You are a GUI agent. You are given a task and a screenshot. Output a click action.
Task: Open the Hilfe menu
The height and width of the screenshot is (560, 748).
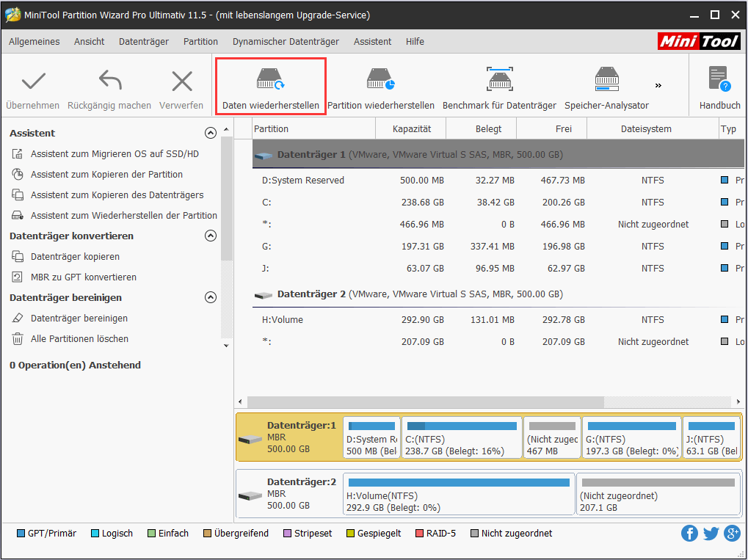415,42
